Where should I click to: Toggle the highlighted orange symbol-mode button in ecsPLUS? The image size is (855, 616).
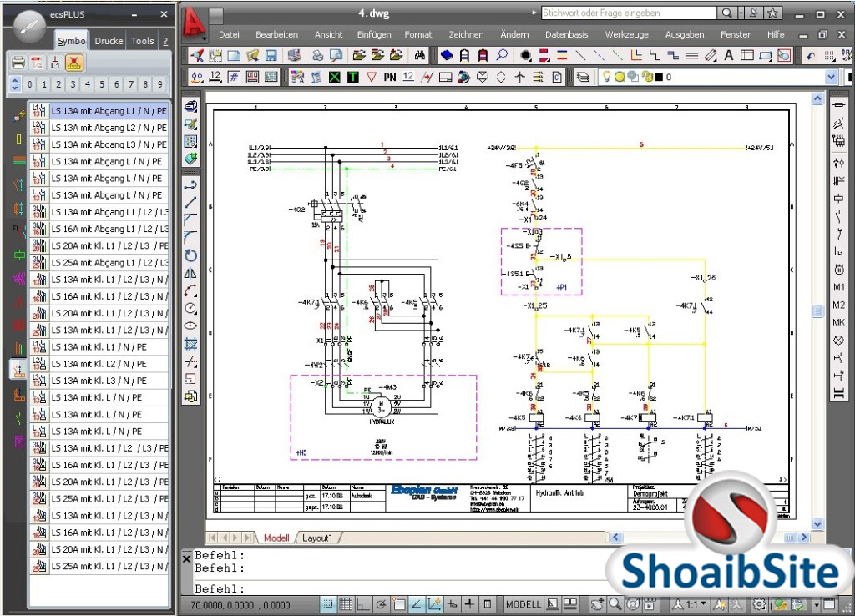point(74,62)
